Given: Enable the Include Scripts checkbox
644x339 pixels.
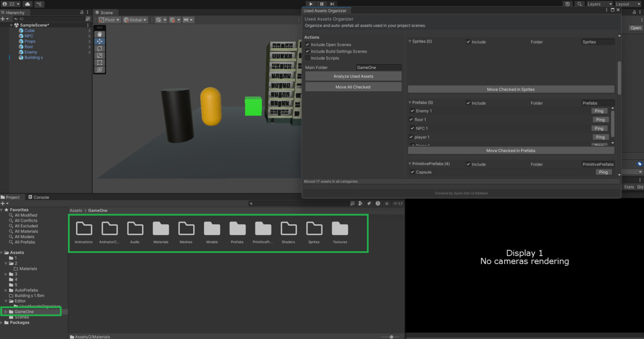Looking at the screenshot, I should 308,58.
